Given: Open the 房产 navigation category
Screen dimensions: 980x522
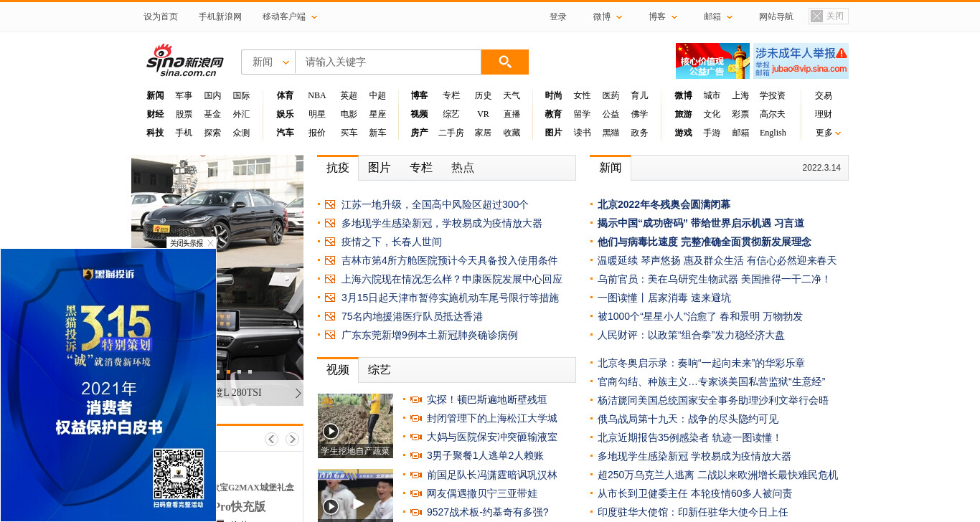Looking at the screenshot, I should (420, 133).
